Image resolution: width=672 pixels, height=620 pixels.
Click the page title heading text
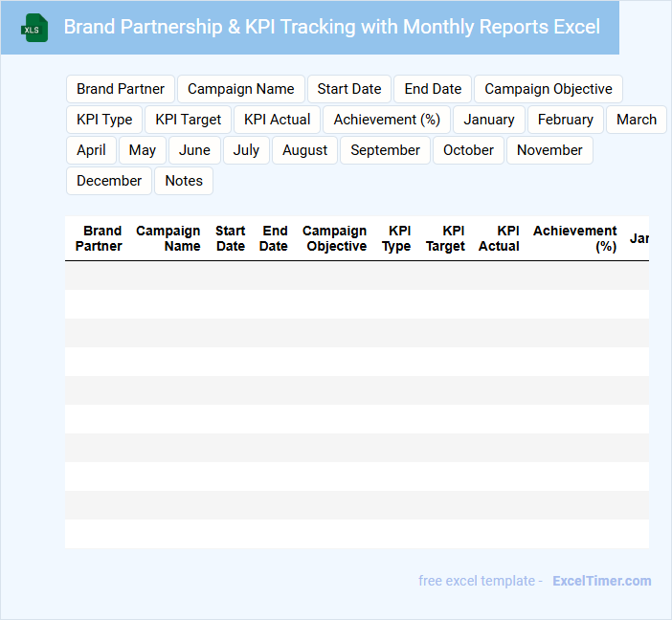pos(332,27)
